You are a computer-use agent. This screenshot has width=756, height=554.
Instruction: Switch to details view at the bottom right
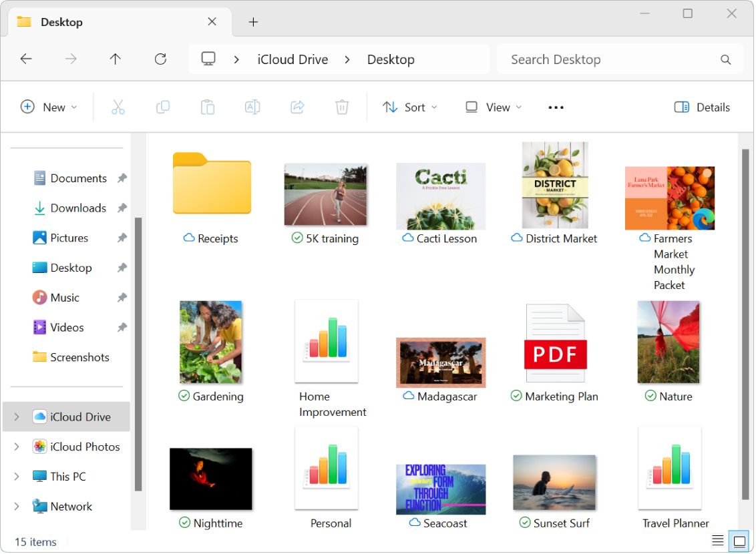tap(717, 541)
